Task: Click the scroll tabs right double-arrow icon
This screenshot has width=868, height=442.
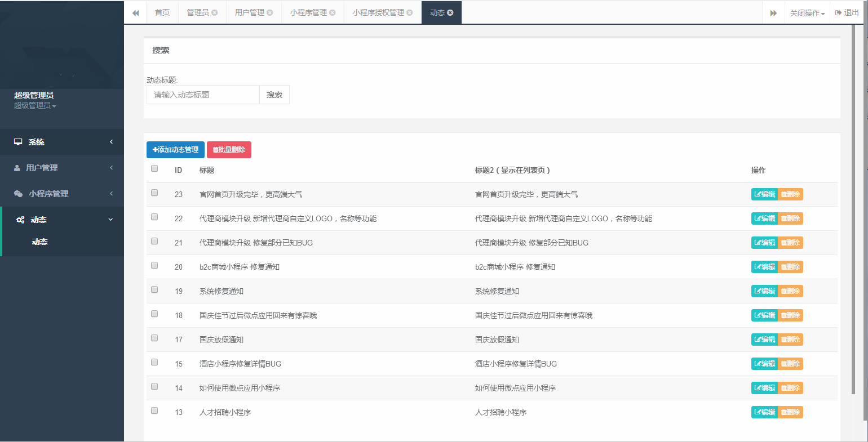Action: coord(773,13)
